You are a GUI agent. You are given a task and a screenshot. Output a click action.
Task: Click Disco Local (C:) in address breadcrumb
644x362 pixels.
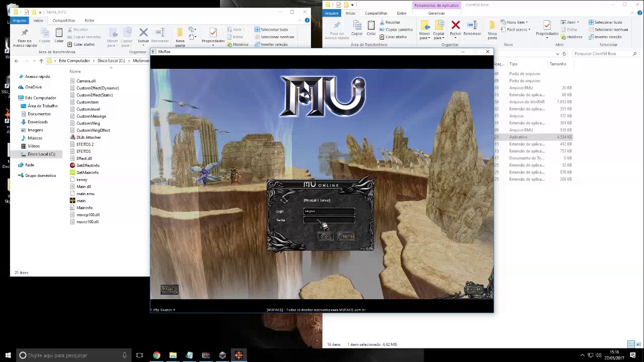111,61
